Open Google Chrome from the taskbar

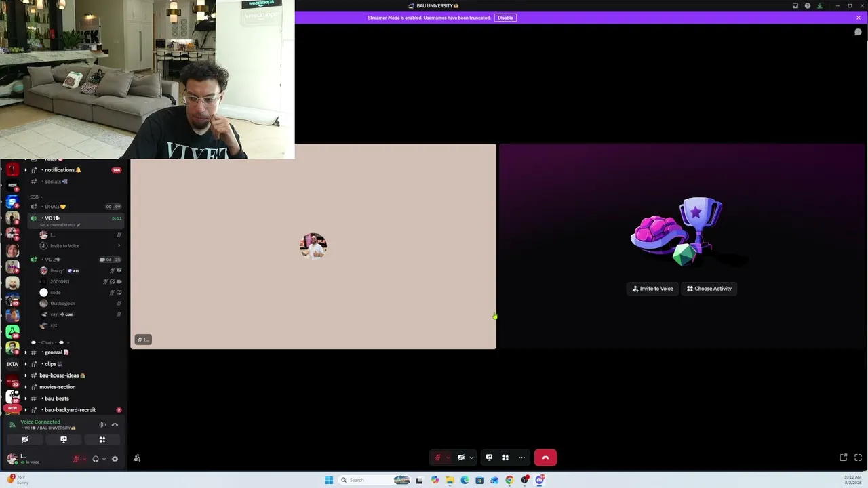[x=509, y=480]
